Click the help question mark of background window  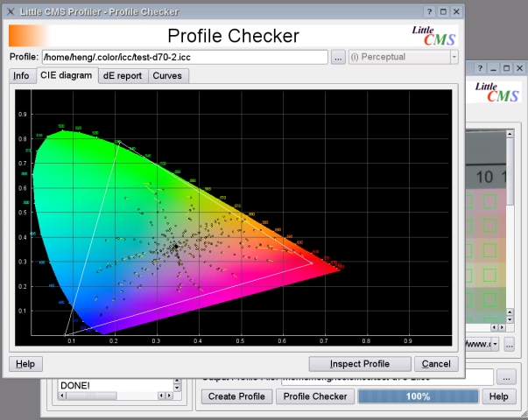pyautogui.click(x=480, y=68)
